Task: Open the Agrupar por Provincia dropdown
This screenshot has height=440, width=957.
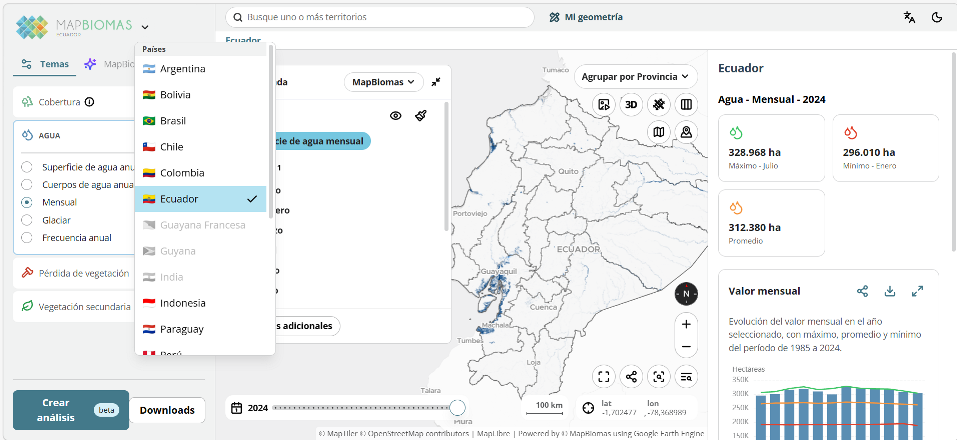Action: tap(635, 76)
